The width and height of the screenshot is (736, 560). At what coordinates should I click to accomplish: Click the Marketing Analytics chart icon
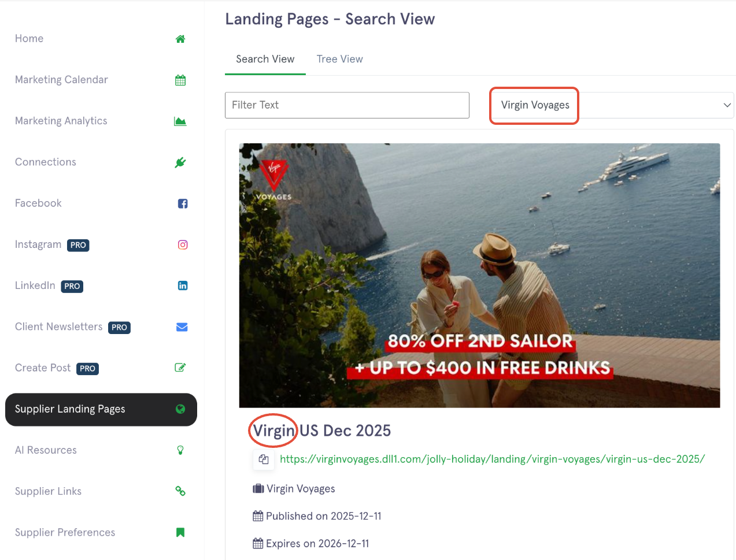point(180,121)
